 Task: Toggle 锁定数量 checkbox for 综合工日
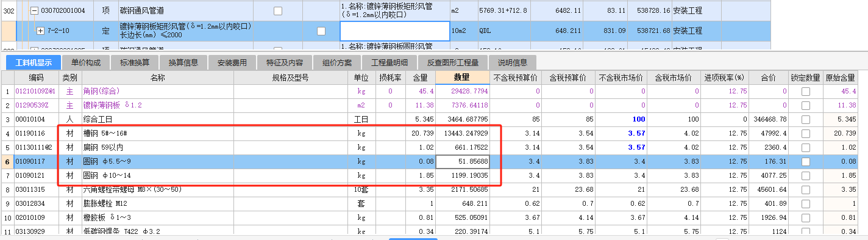(806, 119)
